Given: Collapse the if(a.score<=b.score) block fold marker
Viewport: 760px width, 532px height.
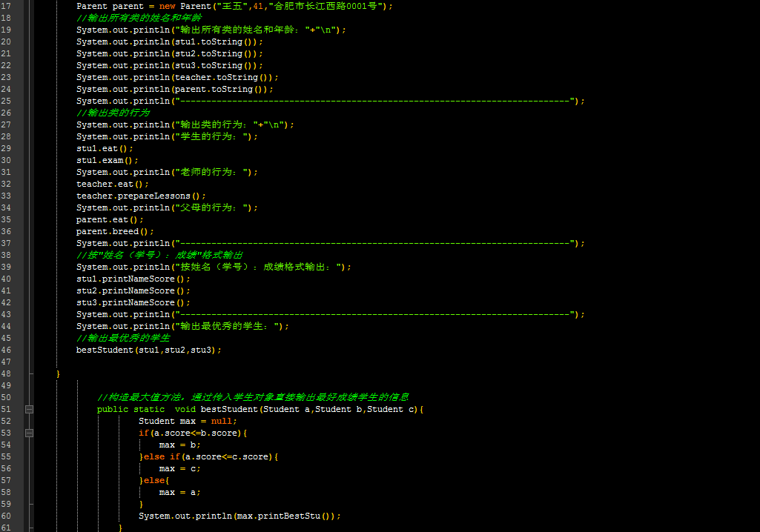Looking at the screenshot, I should click(29, 433).
